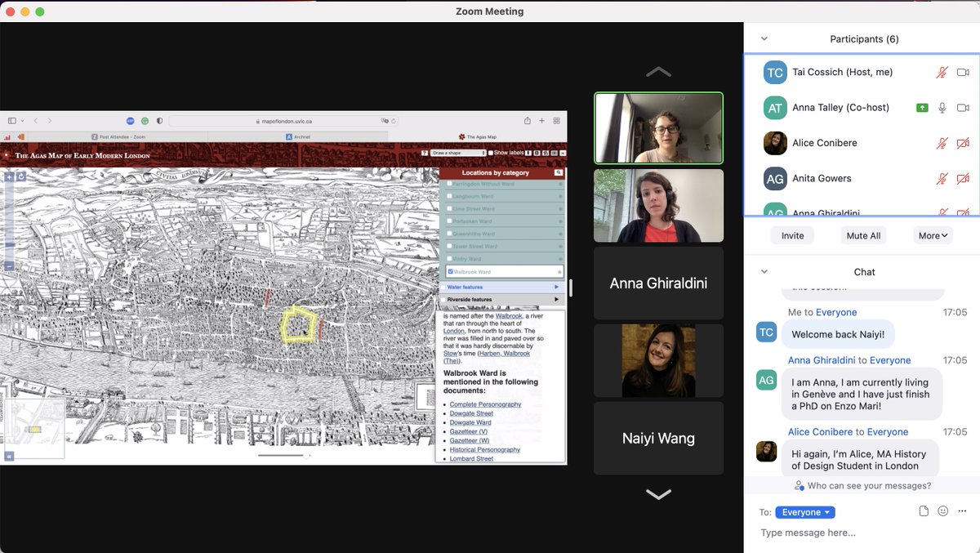
Task: Check the Portsoken Ward checkbox
Action: [x=450, y=221]
